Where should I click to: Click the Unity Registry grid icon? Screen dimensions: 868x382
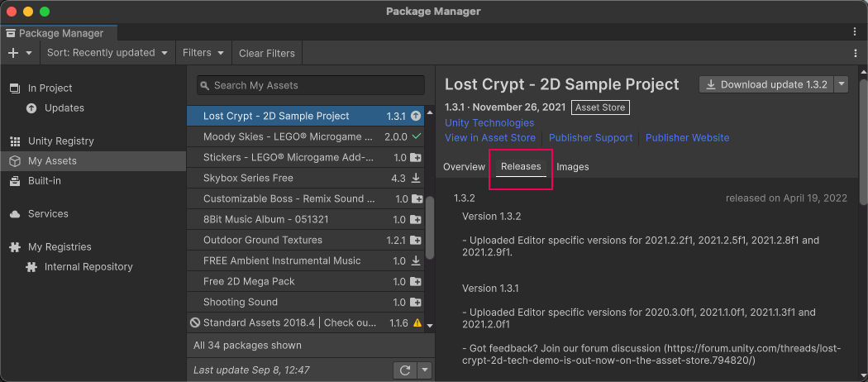15,141
